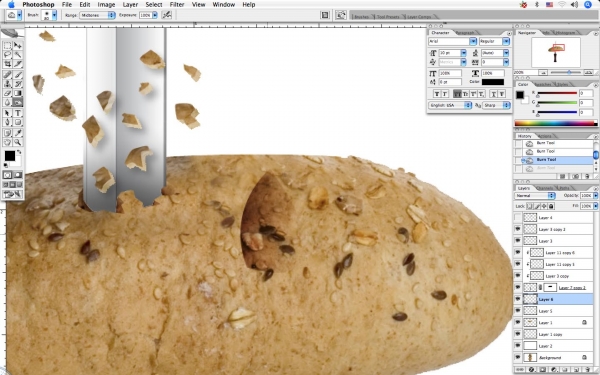
Task: Switch to the Actions tab
Action: point(545,136)
